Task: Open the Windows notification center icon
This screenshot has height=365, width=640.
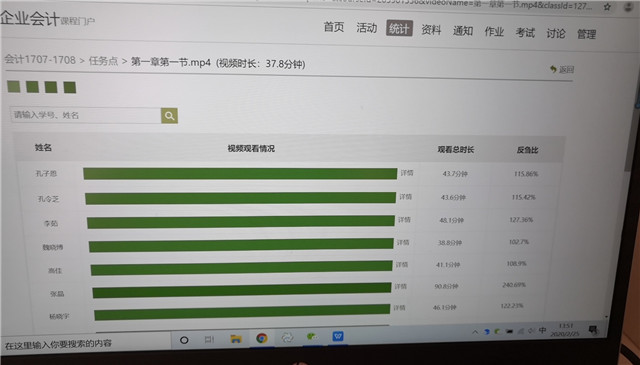Action: (593, 330)
